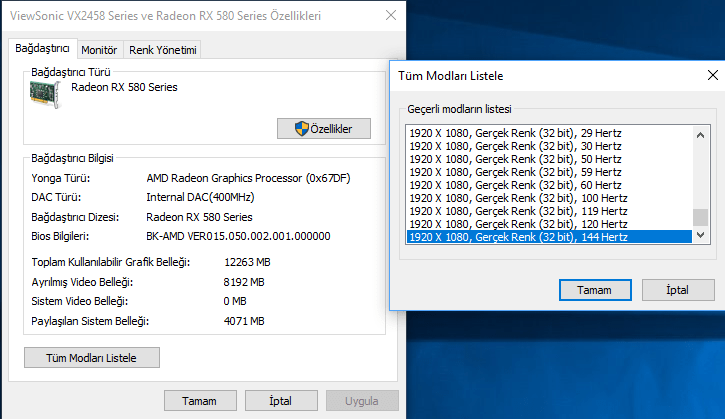Click the mode list scrollbar thumb

point(700,217)
